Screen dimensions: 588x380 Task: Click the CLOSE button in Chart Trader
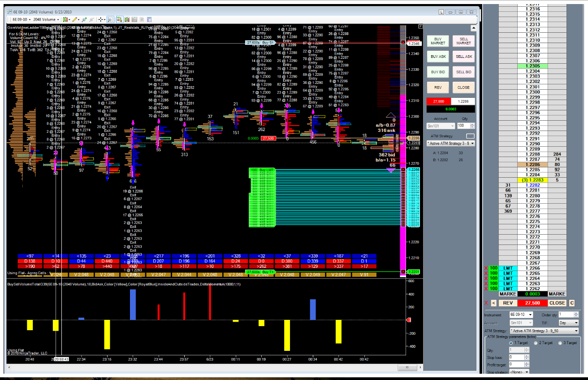pos(464,87)
